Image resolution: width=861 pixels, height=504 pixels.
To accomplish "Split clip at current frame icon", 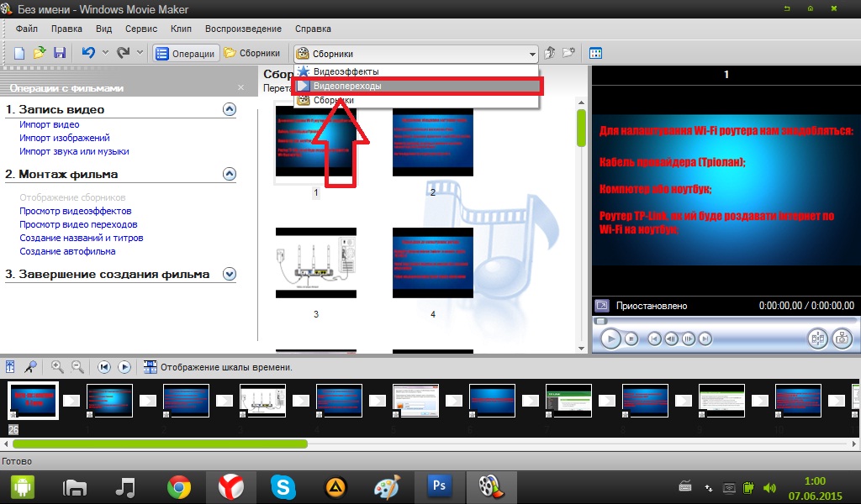I will point(817,339).
